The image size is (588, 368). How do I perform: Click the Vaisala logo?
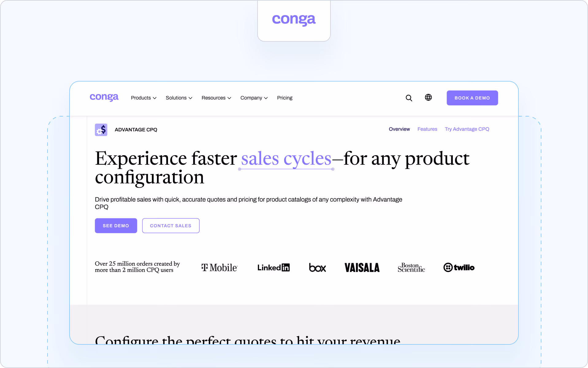362,267
